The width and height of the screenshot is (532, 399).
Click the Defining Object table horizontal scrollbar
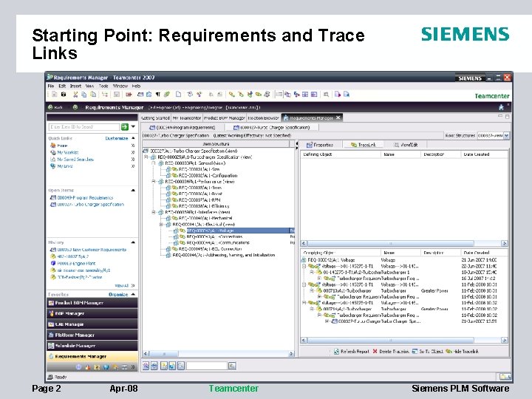pyautogui.click(x=404, y=243)
